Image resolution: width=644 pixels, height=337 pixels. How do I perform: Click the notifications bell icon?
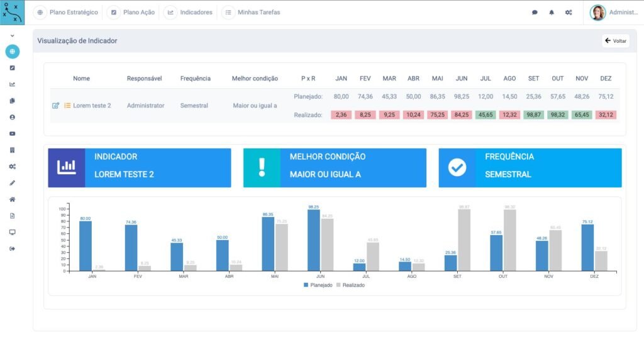click(x=552, y=13)
